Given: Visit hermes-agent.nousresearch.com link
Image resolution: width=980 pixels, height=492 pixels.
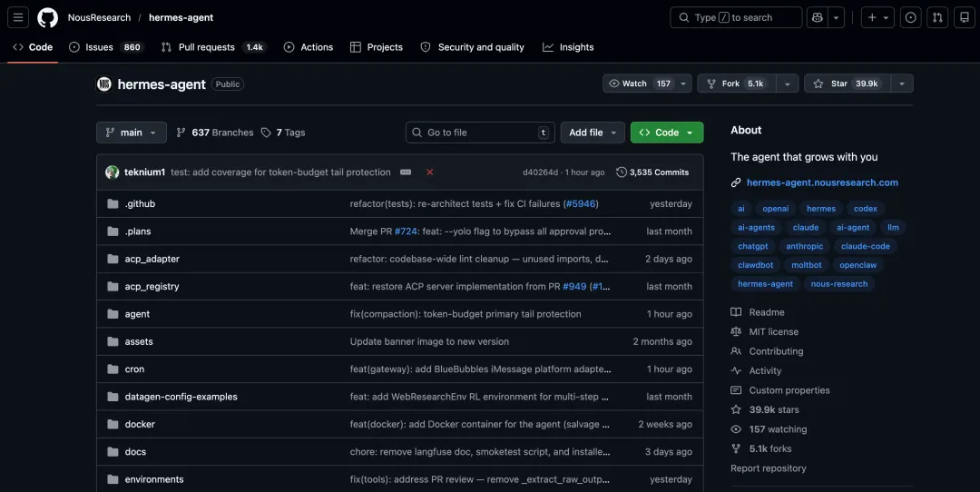Looking at the screenshot, I should coord(822,182).
